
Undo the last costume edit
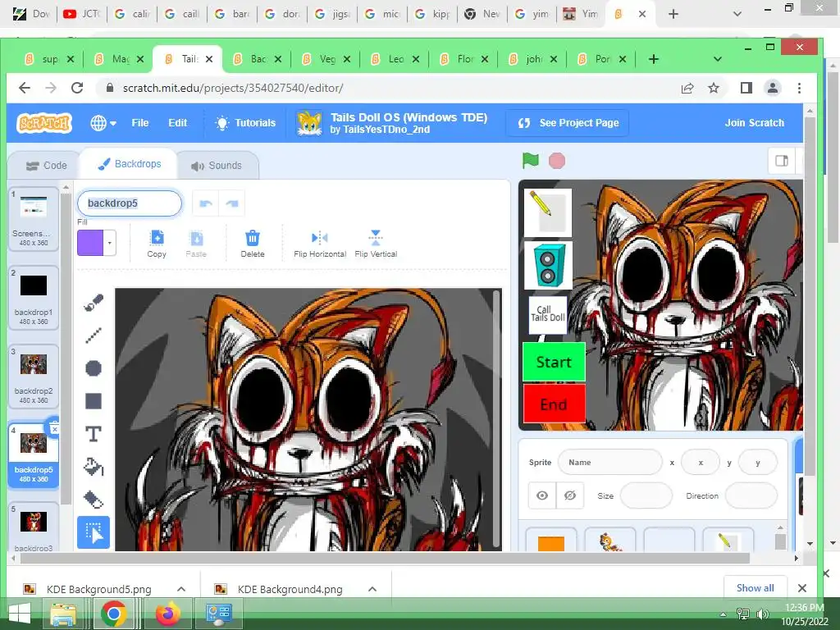[206, 203]
